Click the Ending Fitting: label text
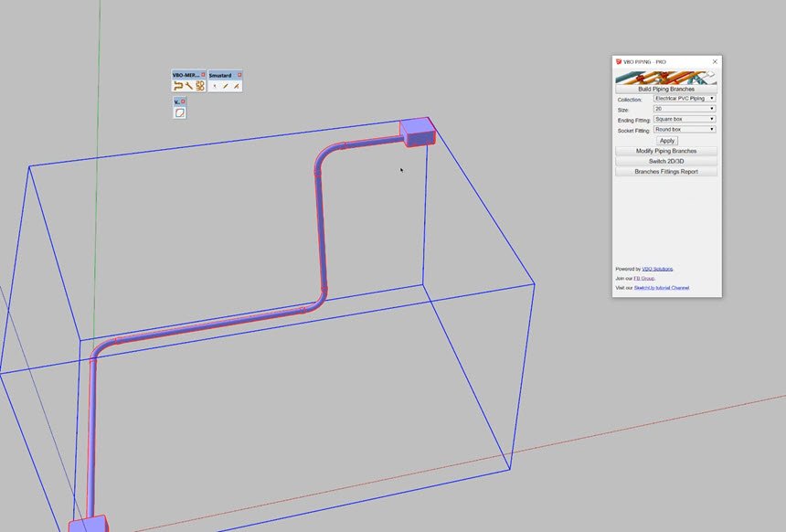The width and height of the screenshot is (786, 532). pyautogui.click(x=633, y=121)
